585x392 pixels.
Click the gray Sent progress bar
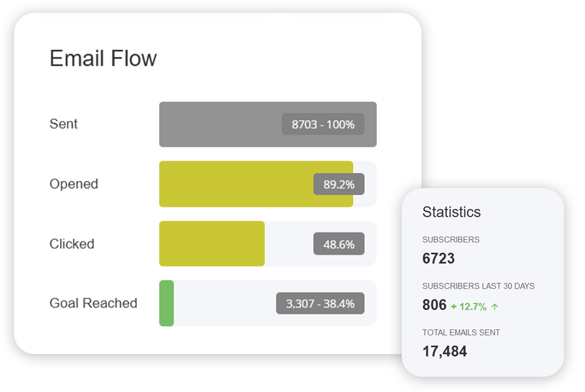[x=219, y=124]
